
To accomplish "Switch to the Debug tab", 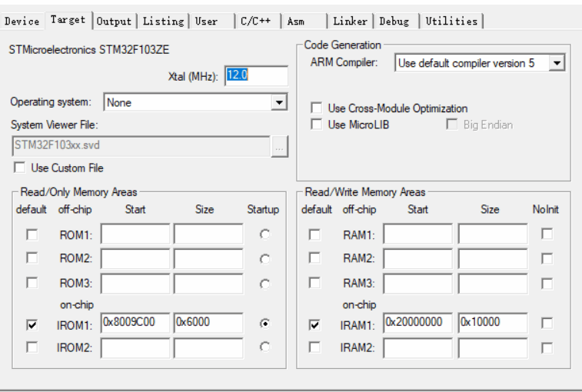I will [x=397, y=22].
